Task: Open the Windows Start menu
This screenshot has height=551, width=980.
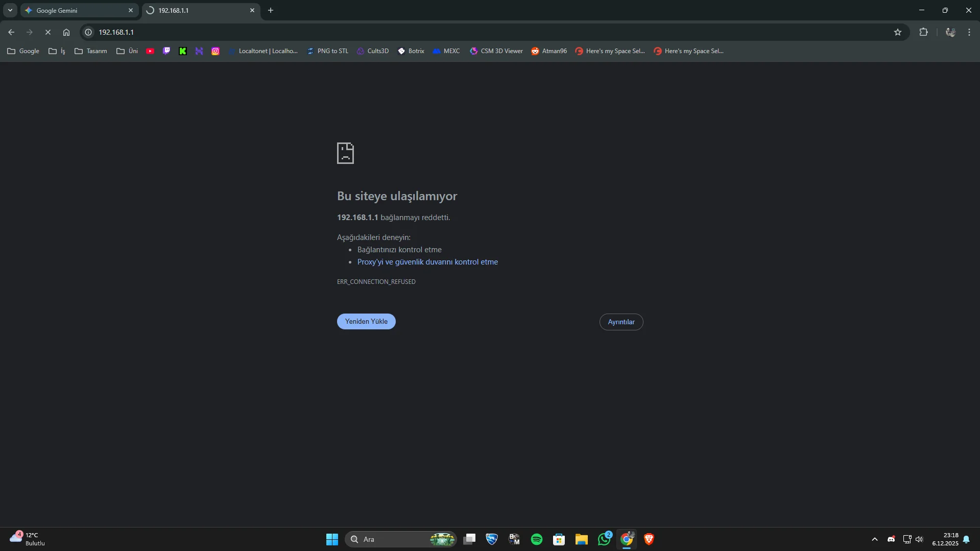Action: coord(332,539)
